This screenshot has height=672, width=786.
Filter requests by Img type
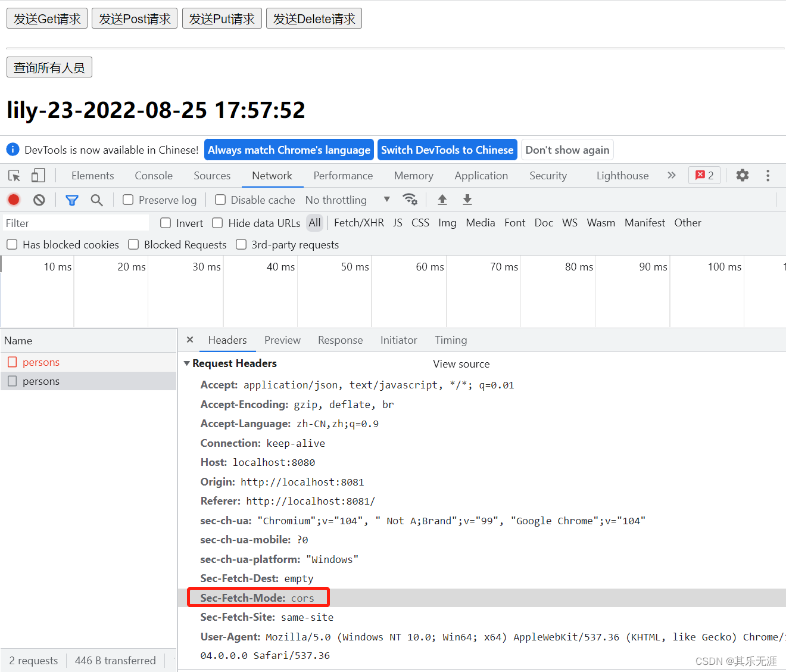point(447,223)
